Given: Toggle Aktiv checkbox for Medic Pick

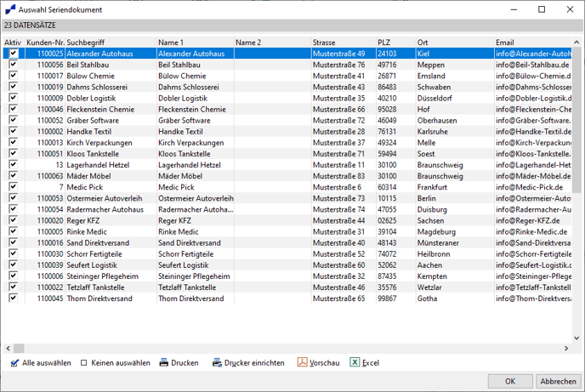Looking at the screenshot, I should (13, 187).
